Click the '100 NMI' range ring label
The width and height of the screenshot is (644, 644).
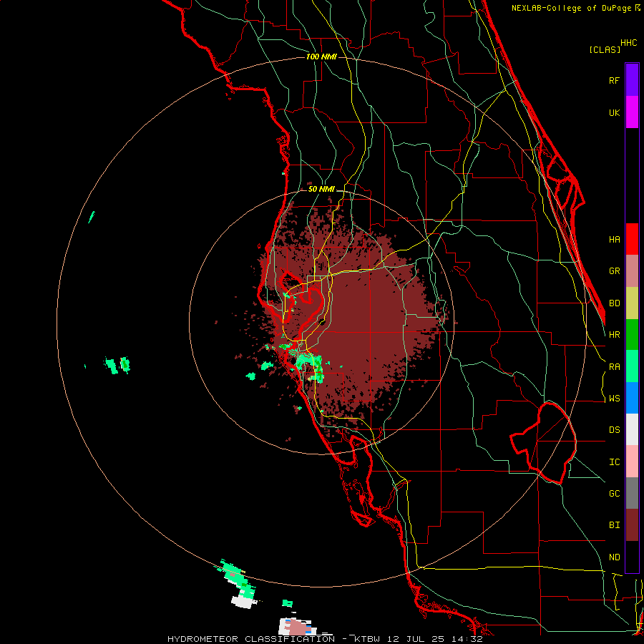321,57
